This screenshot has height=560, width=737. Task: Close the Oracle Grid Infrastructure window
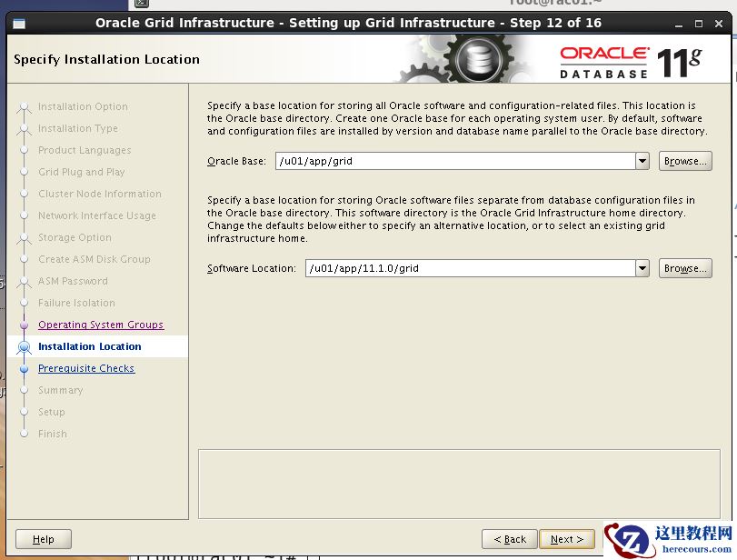pos(719,24)
